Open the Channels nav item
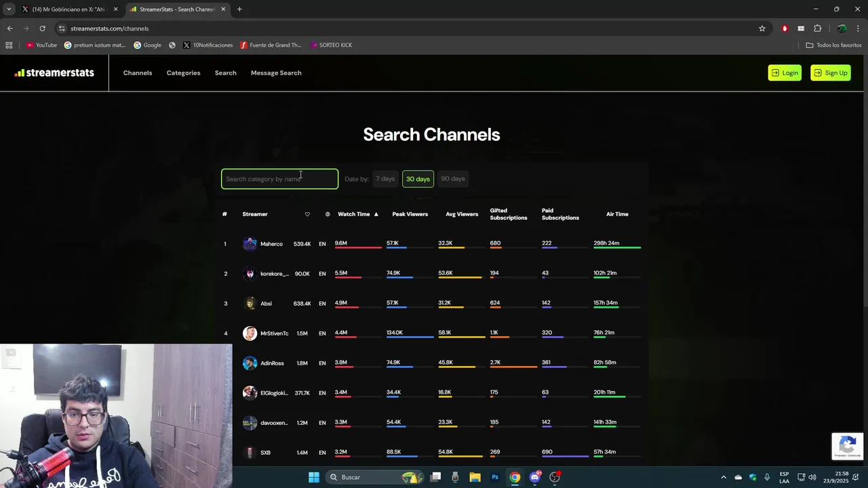868x488 pixels. click(x=138, y=73)
